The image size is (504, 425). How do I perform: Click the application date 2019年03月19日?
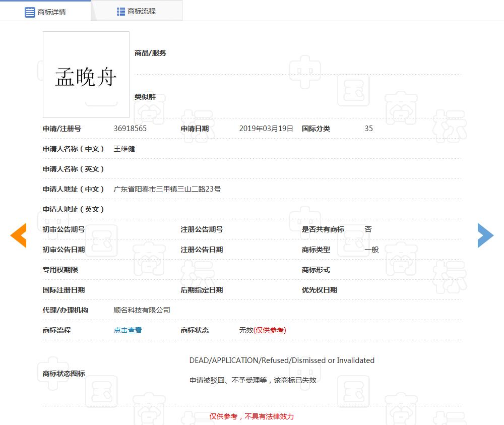tap(266, 129)
